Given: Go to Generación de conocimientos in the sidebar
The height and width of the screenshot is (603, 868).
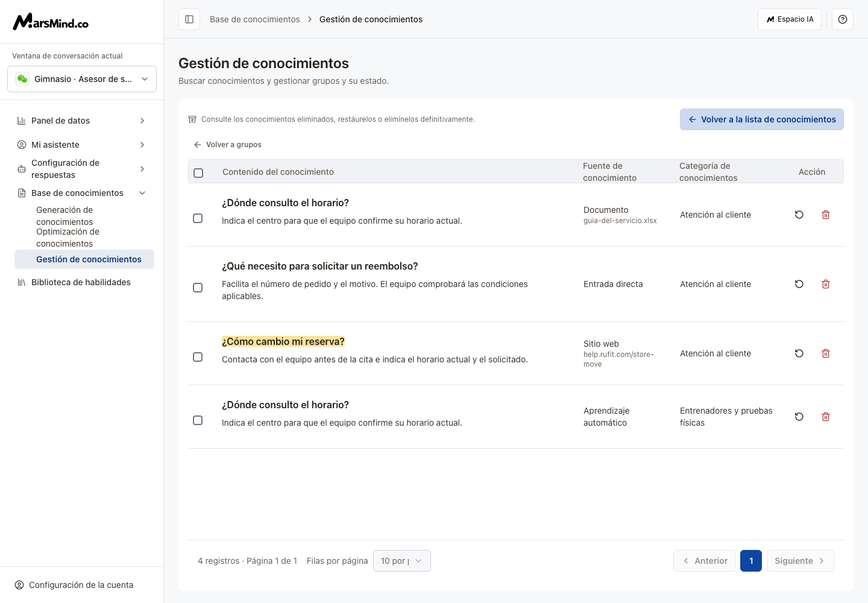Looking at the screenshot, I should coord(84,216).
